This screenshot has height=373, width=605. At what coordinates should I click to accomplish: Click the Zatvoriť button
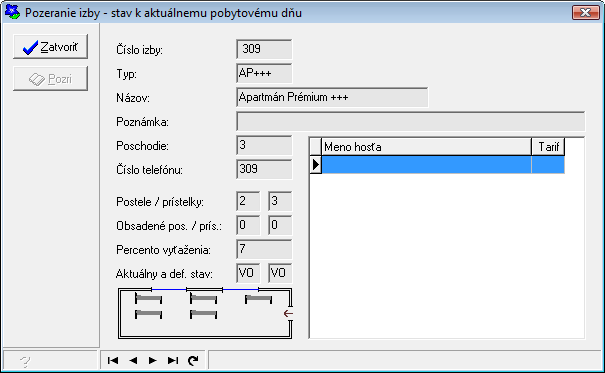50,47
